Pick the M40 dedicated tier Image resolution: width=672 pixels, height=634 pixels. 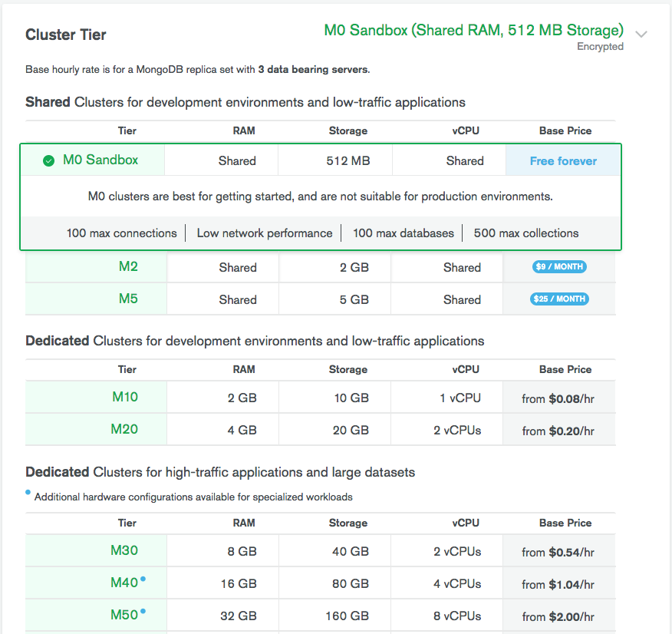pyautogui.click(x=124, y=583)
